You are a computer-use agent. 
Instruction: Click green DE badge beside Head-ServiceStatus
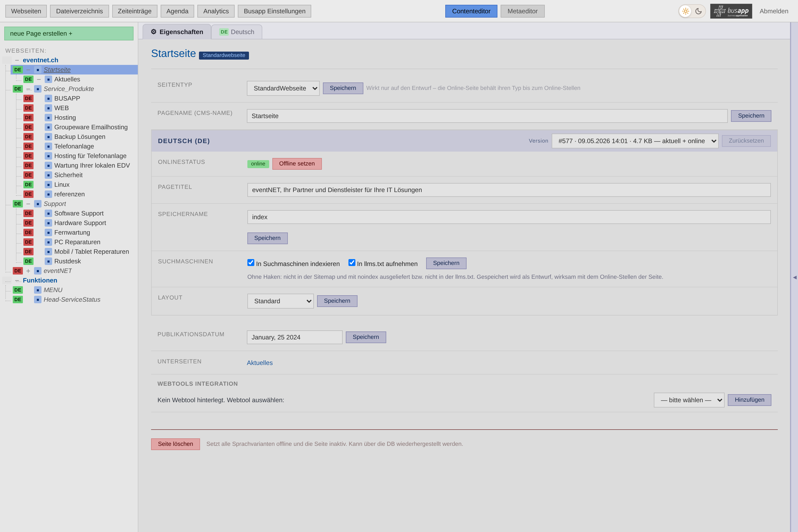18,300
